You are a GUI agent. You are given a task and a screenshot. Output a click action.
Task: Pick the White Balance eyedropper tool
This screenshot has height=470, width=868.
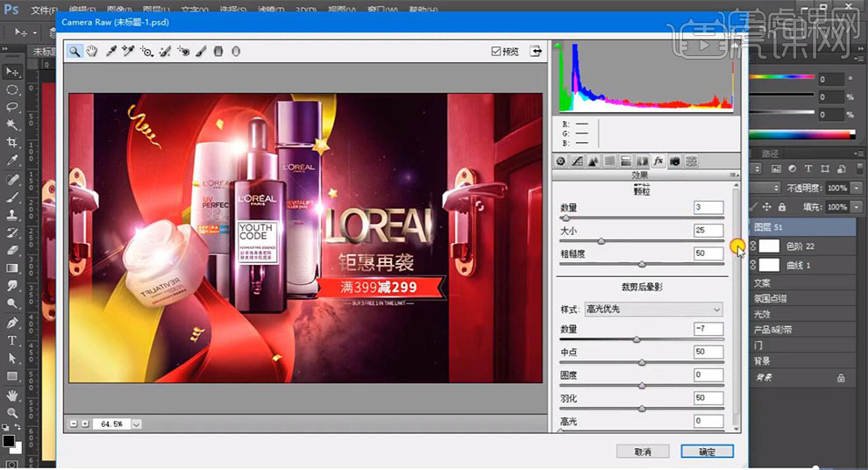pos(110,52)
